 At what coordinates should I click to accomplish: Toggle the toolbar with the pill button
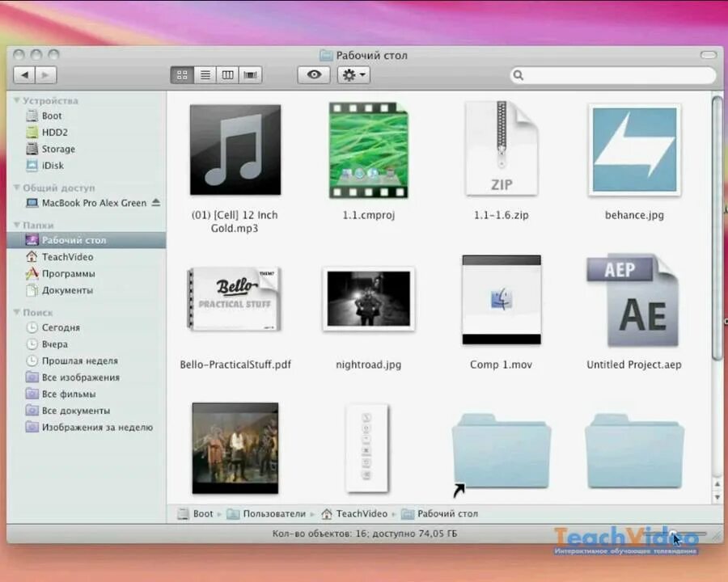709,55
